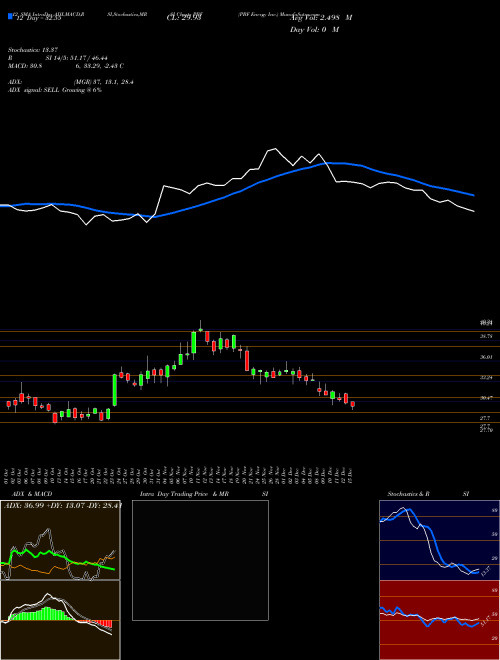Click the CL: 29.93 closing price label

(x=184, y=18)
